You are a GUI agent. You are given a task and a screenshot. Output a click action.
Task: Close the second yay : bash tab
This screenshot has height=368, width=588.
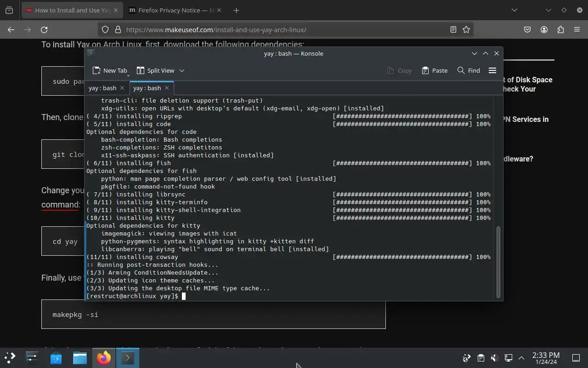(x=167, y=88)
